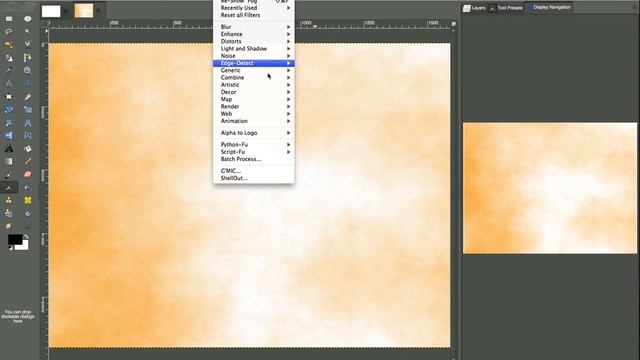
Task: Open the highlighted Edge-Detect submenu
Action: tap(253, 63)
